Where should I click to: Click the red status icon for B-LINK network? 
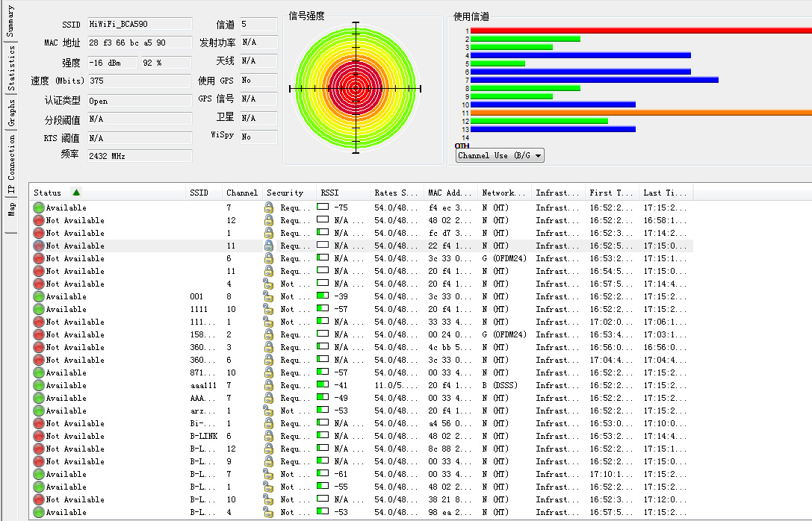click(39, 436)
